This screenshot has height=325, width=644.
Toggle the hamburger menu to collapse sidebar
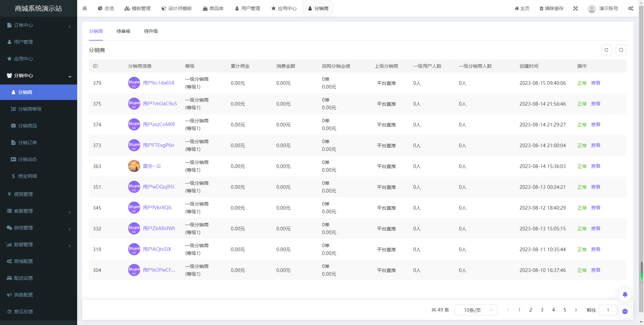pos(85,8)
